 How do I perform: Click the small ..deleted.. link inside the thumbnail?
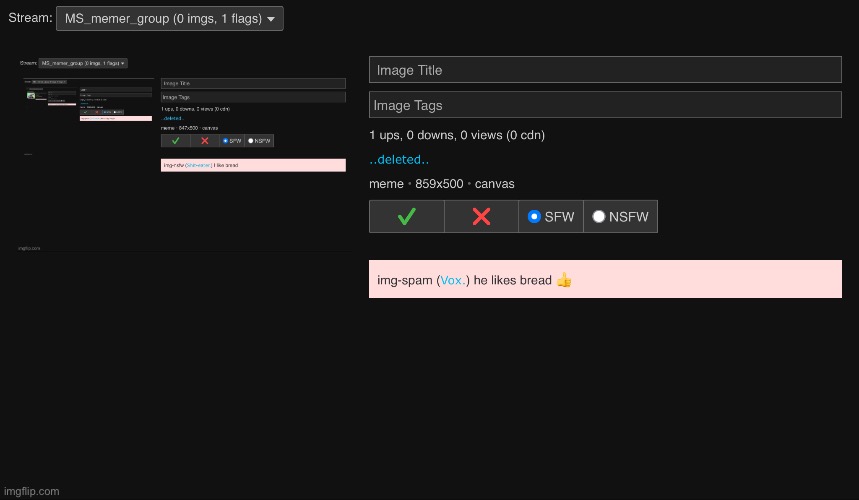(x=172, y=118)
